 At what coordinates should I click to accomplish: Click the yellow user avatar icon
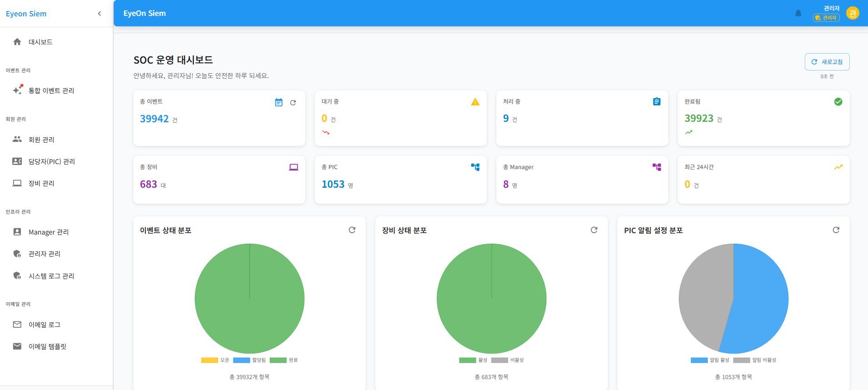coord(853,13)
